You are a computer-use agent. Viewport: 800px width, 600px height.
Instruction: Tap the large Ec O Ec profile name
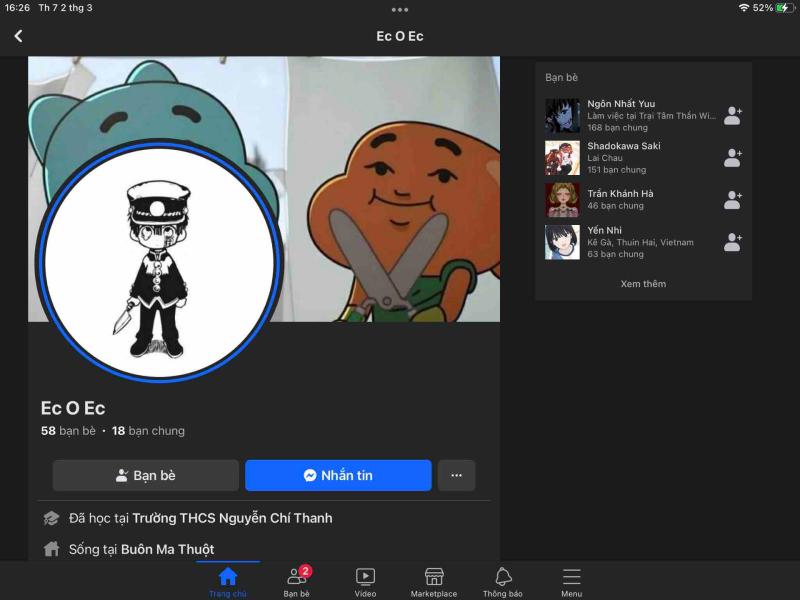(73, 408)
